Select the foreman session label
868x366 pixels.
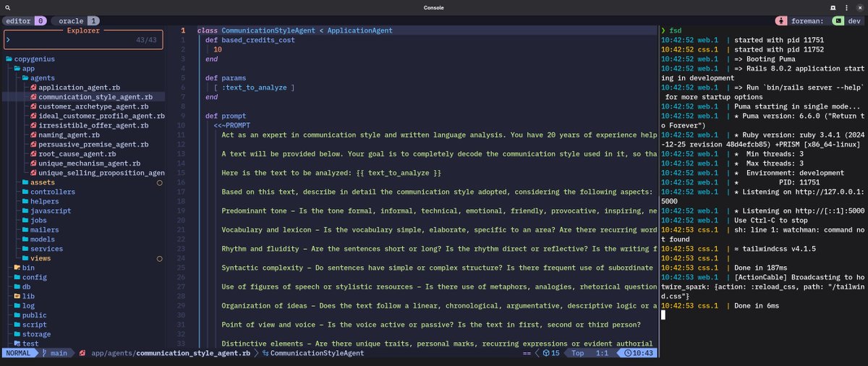pos(808,21)
